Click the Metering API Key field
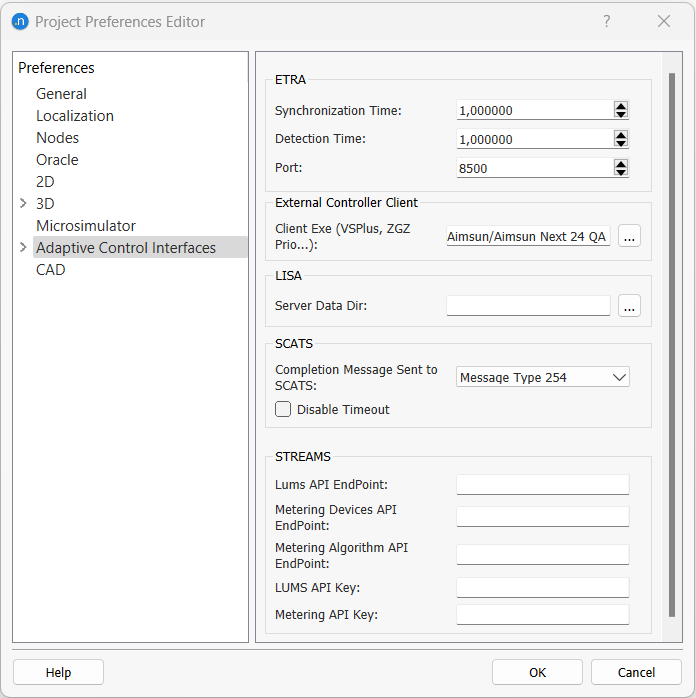This screenshot has width=696, height=698. coord(542,614)
